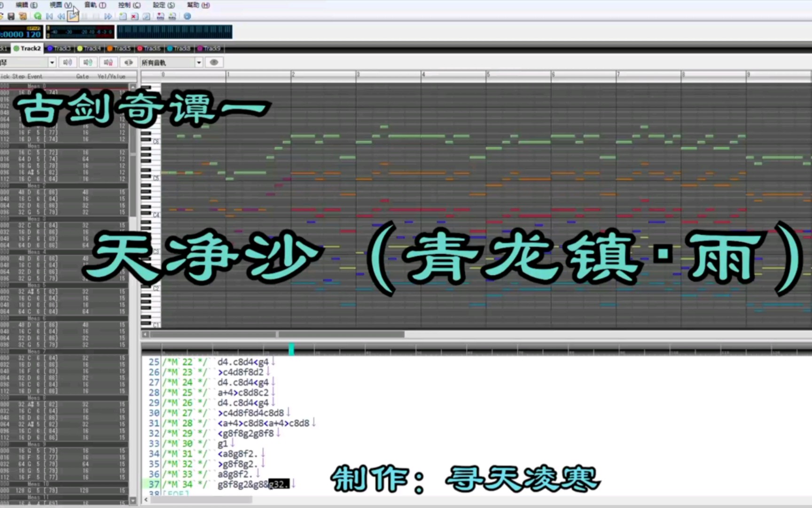Click measure 2 on the top ruler
The image size is (812, 508).
(x=293, y=74)
